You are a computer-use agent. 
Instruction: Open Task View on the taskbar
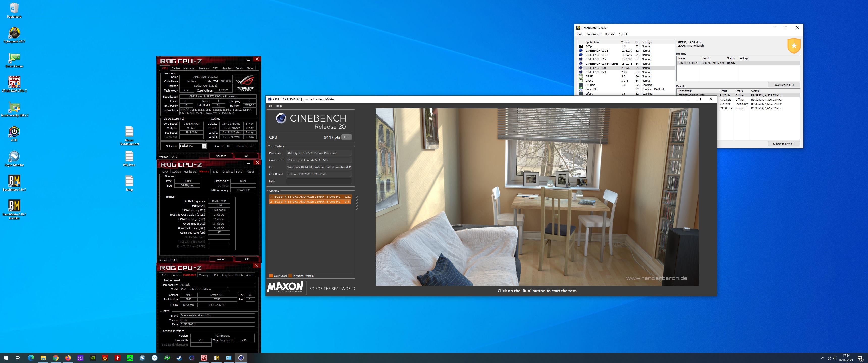(18, 358)
